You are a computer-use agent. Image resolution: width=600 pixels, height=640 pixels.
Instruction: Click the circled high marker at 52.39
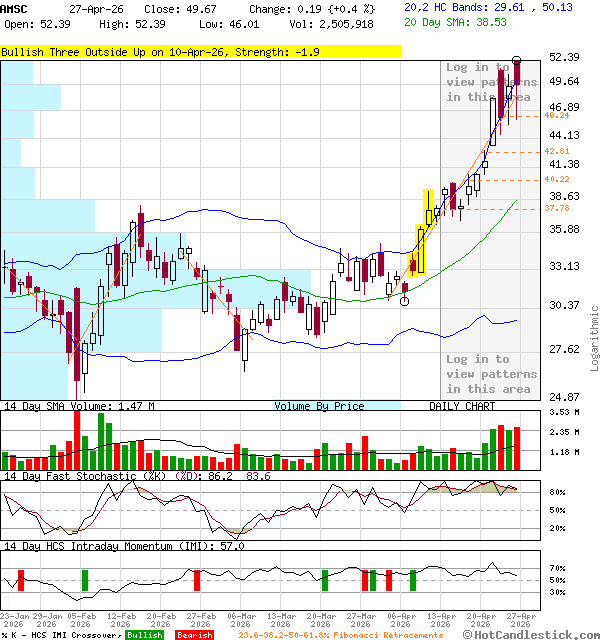coord(516,60)
